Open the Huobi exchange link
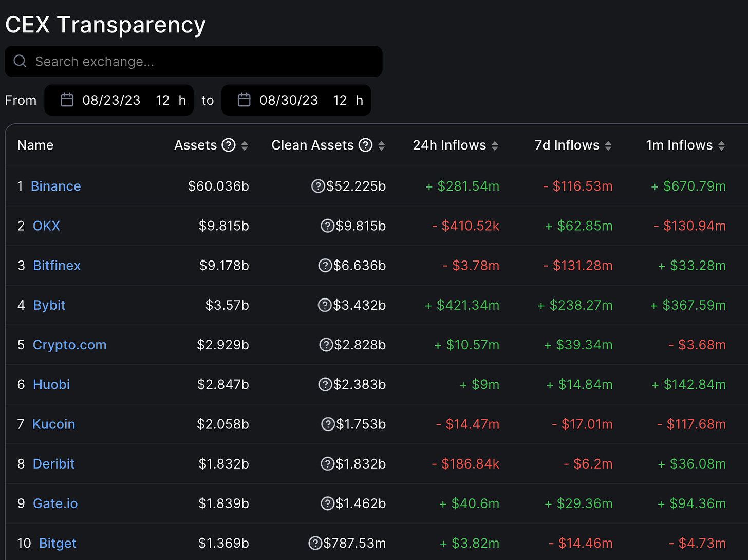 coord(51,384)
